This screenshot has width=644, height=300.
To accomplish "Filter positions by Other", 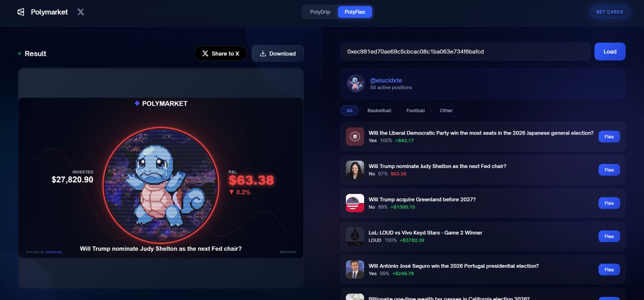I will pos(446,111).
